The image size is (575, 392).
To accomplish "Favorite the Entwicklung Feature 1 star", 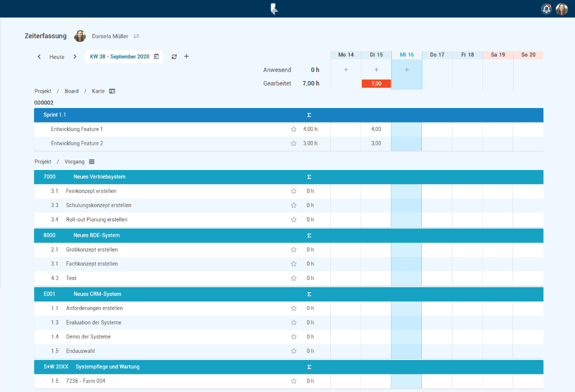I will 294,129.
